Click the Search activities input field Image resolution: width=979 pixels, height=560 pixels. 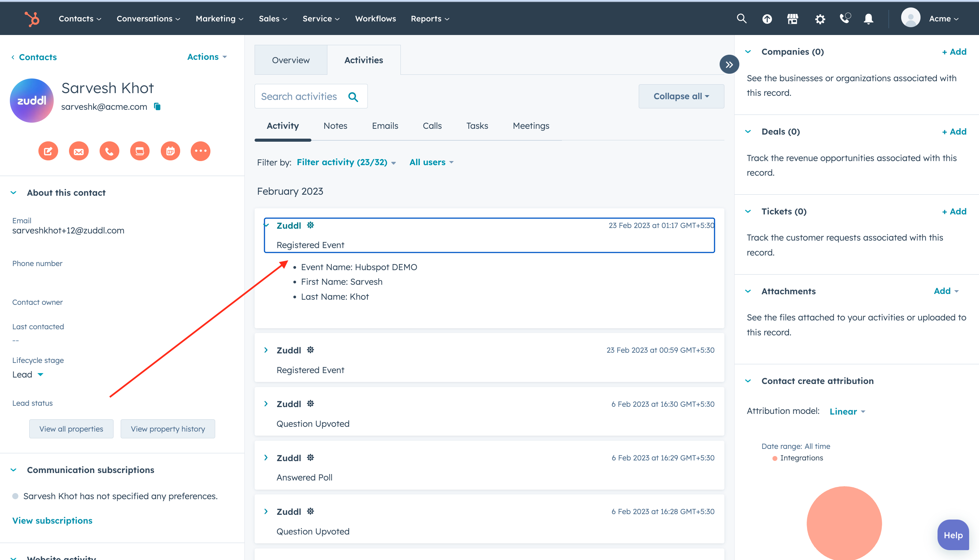[299, 97]
